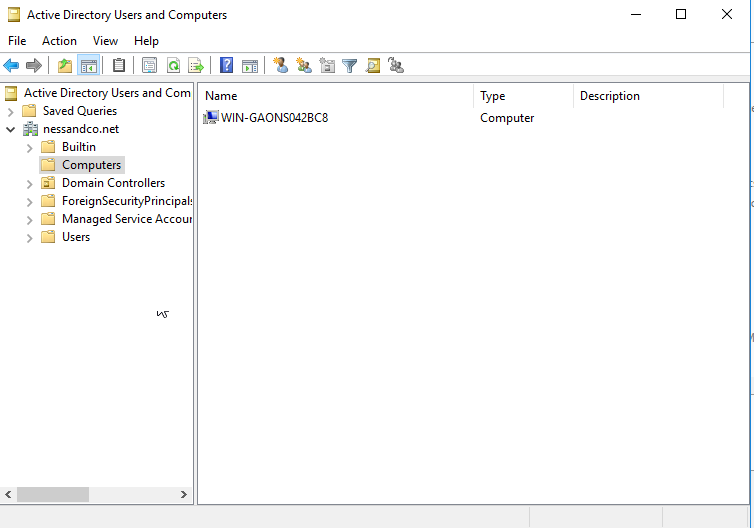This screenshot has width=754, height=528.
Task: Click the title bar application icon
Action: [x=14, y=15]
